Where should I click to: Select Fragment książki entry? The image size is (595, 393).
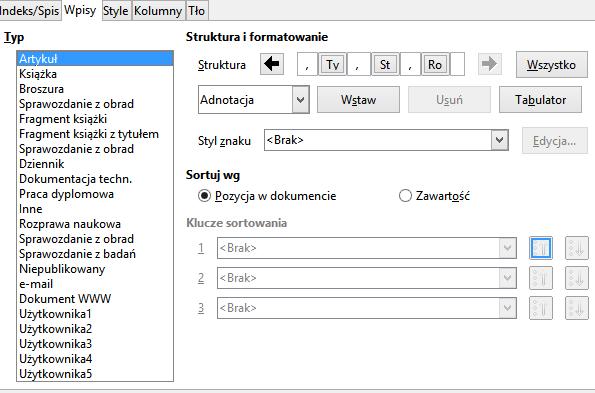95,119
